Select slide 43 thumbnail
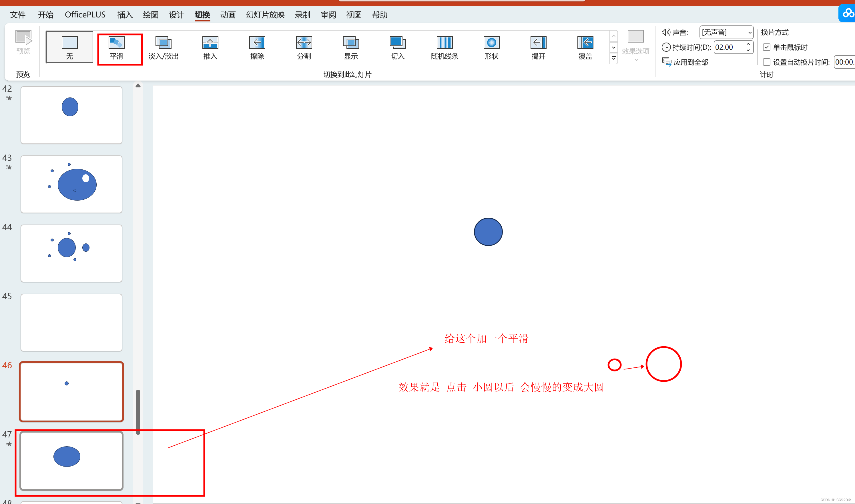The image size is (855, 504). pos(71,184)
